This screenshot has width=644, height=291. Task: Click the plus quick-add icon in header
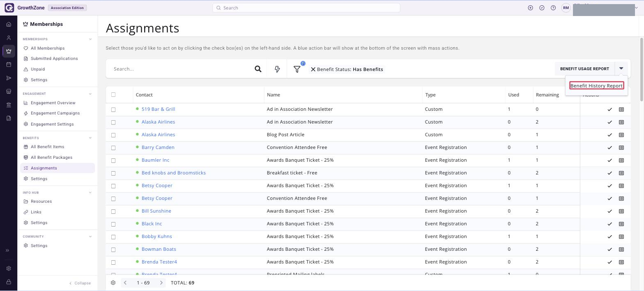530,8
